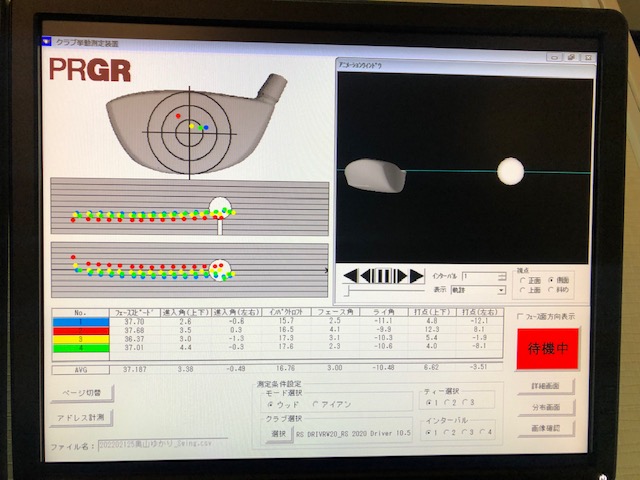The image size is (640, 480).
Task: Open the 詳細画面 detail screen
Action: (x=546, y=386)
